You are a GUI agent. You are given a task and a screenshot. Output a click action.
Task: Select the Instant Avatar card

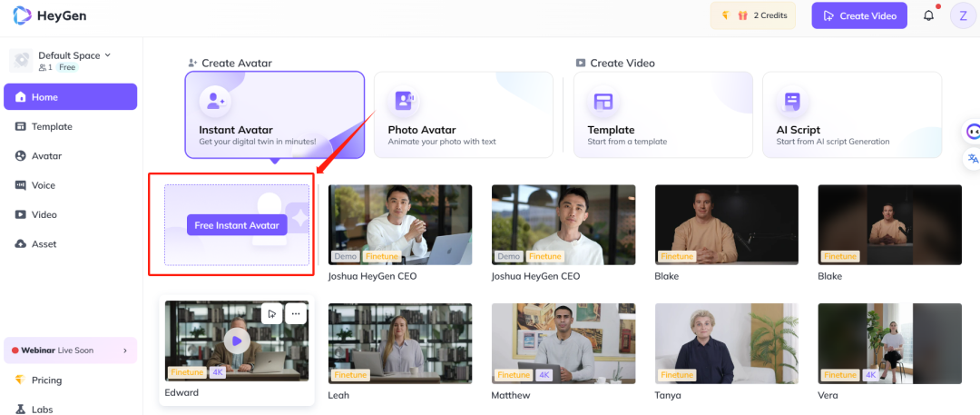pos(274,114)
